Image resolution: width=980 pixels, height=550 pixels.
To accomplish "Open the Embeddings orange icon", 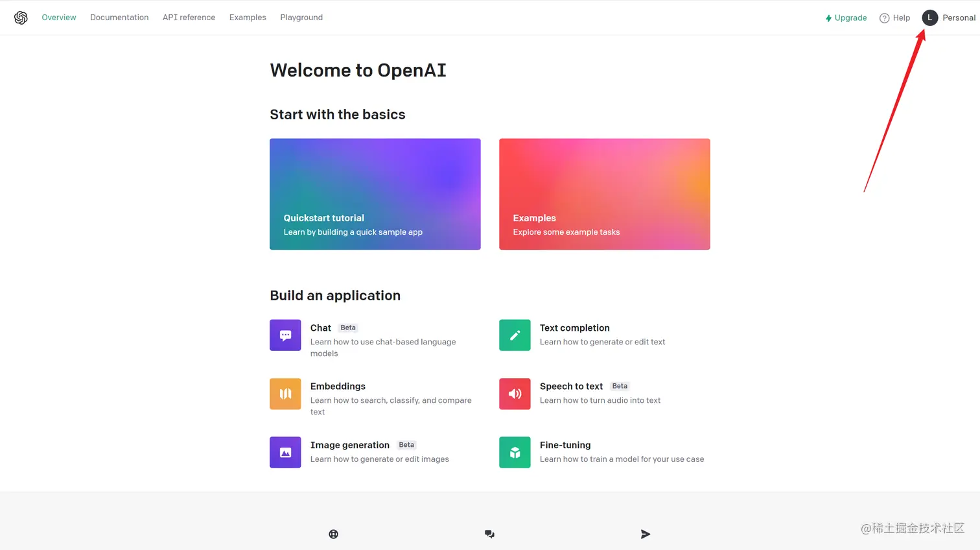I will (x=285, y=394).
